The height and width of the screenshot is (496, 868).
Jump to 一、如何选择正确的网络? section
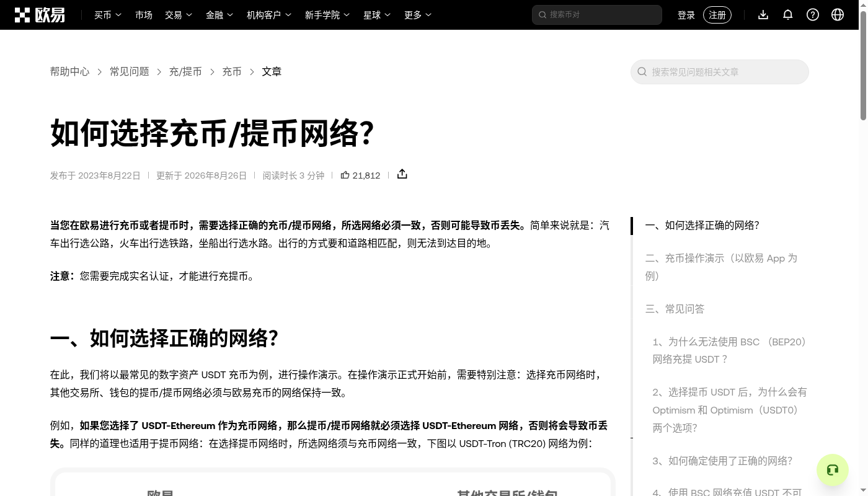[702, 226]
